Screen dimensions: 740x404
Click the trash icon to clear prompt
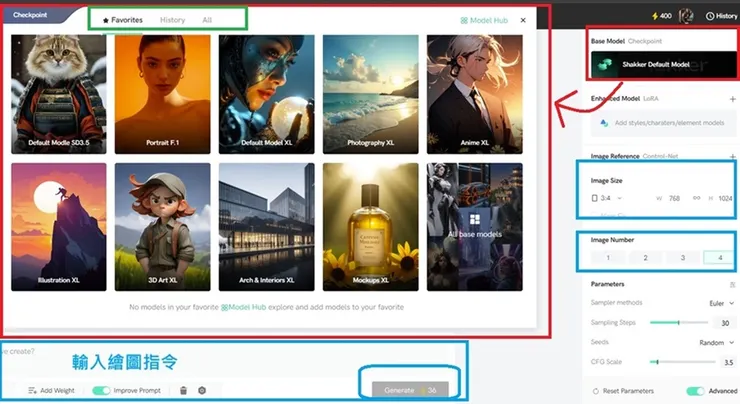[184, 390]
